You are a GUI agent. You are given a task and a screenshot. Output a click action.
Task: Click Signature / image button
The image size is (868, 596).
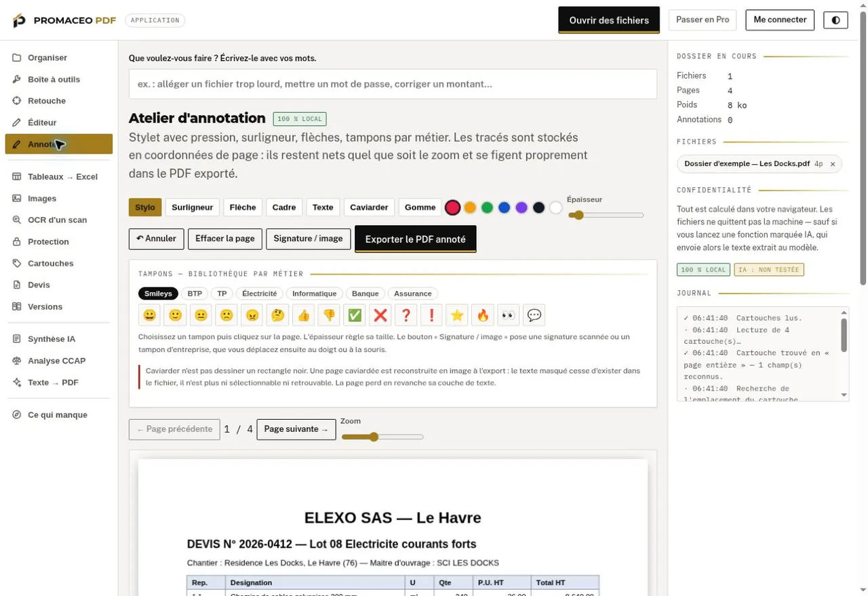coord(308,239)
